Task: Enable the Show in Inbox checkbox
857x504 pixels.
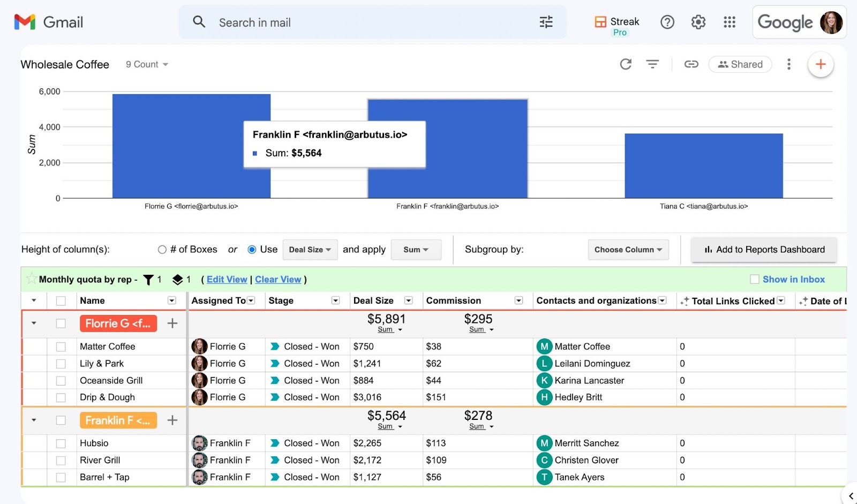Action: [755, 279]
